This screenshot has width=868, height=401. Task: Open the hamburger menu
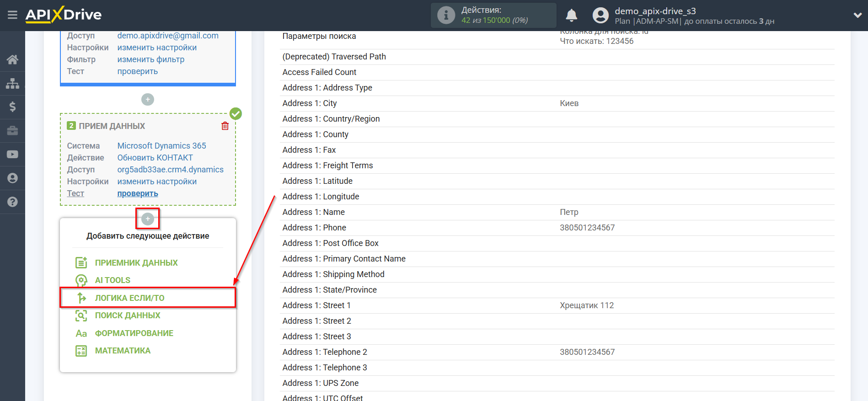[12, 15]
